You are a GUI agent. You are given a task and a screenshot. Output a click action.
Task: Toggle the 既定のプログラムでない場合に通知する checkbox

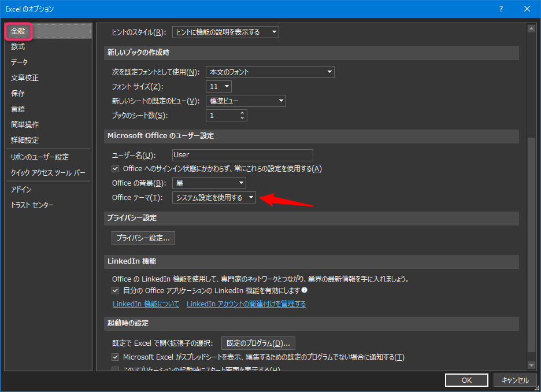115,357
